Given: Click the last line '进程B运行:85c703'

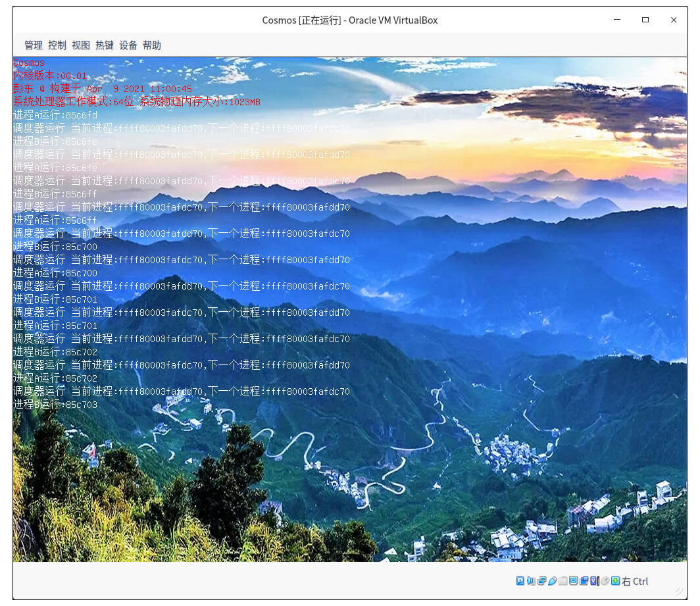Looking at the screenshot, I should coord(55,405).
